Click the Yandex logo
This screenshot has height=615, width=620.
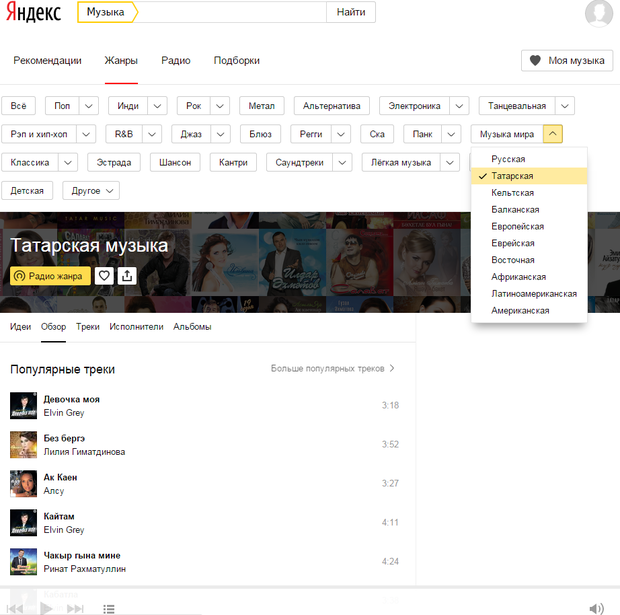pyautogui.click(x=35, y=13)
